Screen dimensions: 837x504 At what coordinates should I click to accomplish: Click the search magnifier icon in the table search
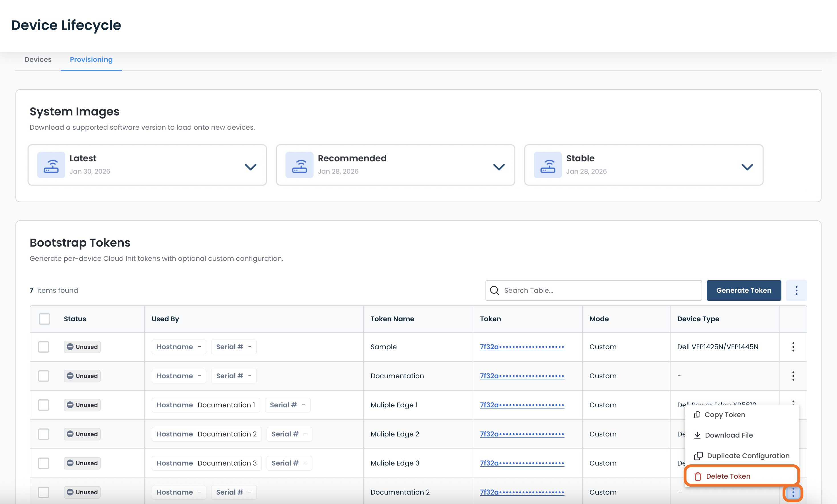(x=494, y=290)
